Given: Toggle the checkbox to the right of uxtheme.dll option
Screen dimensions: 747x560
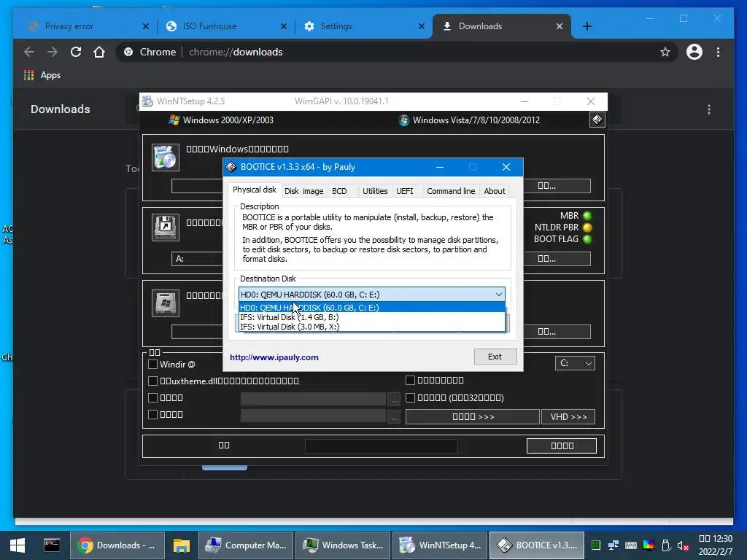Looking at the screenshot, I should pyautogui.click(x=410, y=380).
